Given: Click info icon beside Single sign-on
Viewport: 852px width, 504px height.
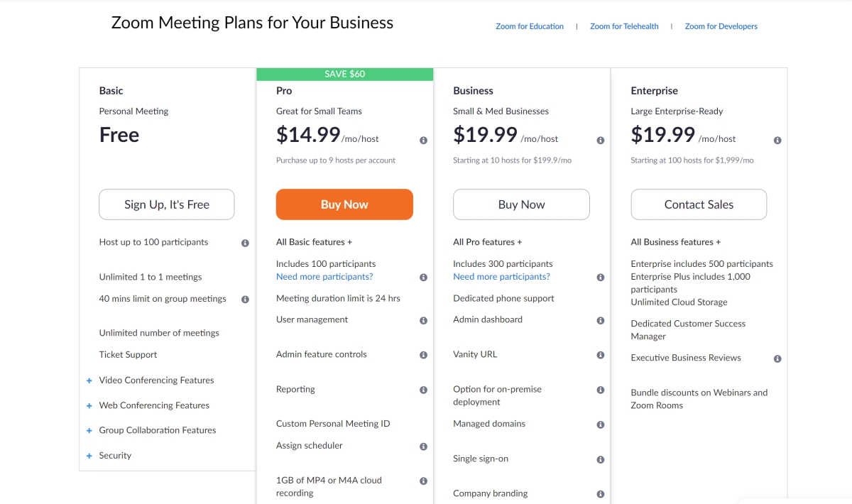Looking at the screenshot, I should 600,460.
